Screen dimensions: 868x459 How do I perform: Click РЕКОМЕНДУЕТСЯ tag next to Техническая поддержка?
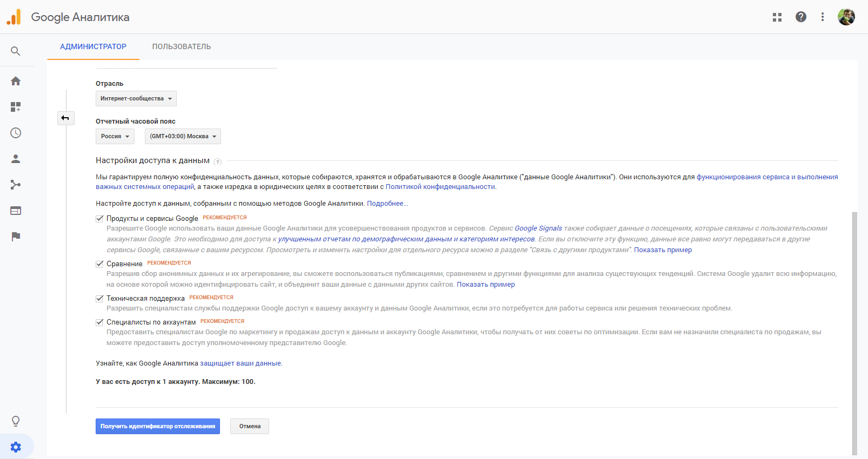pos(211,298)
